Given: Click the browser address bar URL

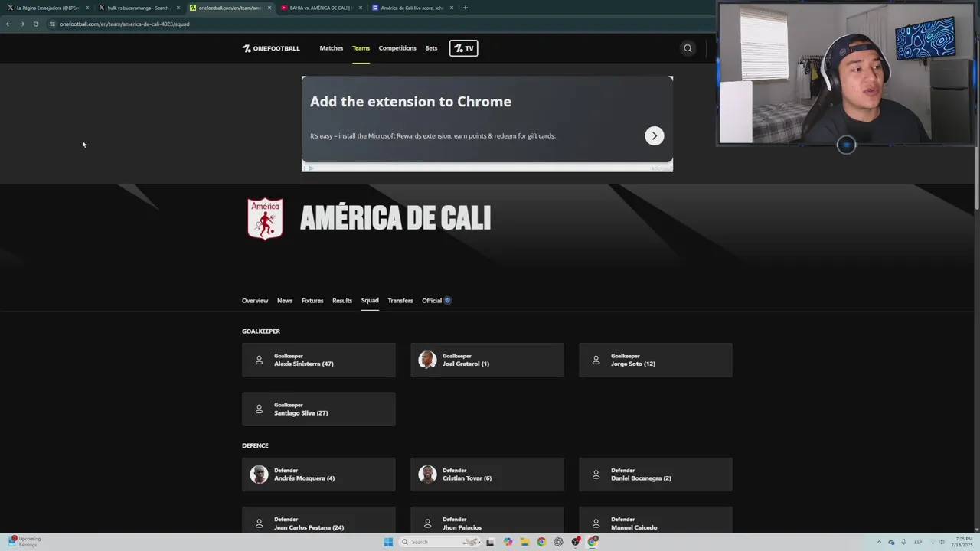Looking at the screenshot, I should coord(125,24).
